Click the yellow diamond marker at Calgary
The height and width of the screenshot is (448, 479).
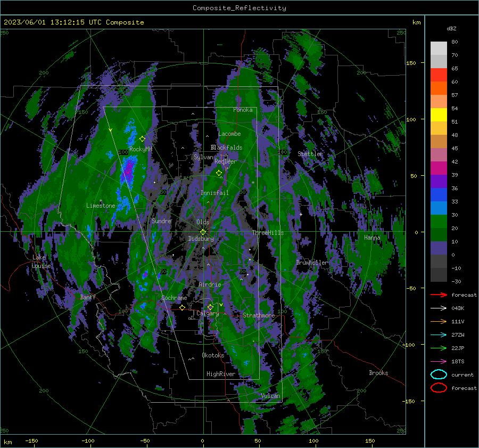[x=210, y=307]
